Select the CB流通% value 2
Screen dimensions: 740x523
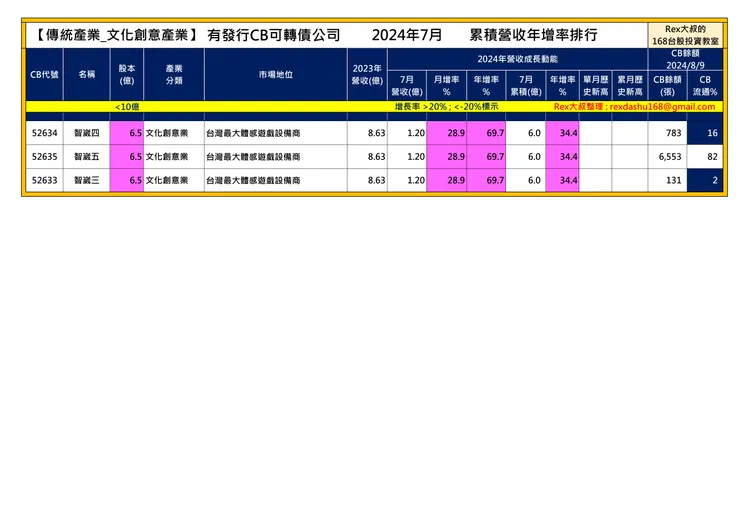(705, 180)
